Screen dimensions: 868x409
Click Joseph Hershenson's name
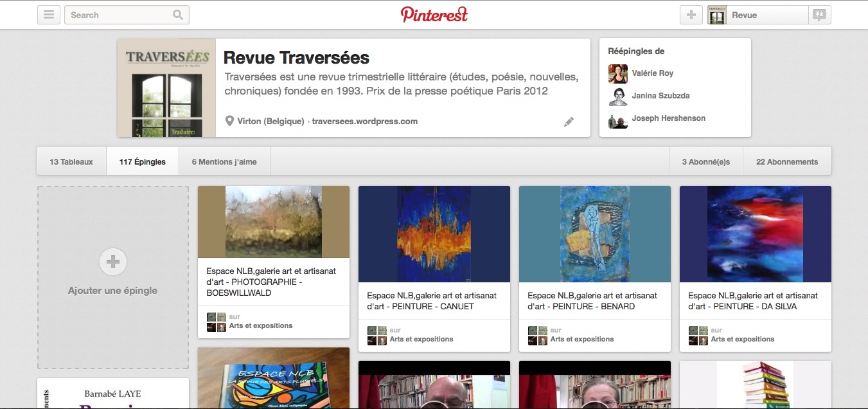[668, 118]
